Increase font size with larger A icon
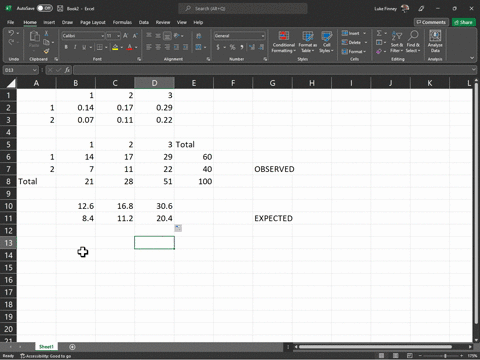Image resolution: width=480 pixels, height=360 pixels. 126,36
